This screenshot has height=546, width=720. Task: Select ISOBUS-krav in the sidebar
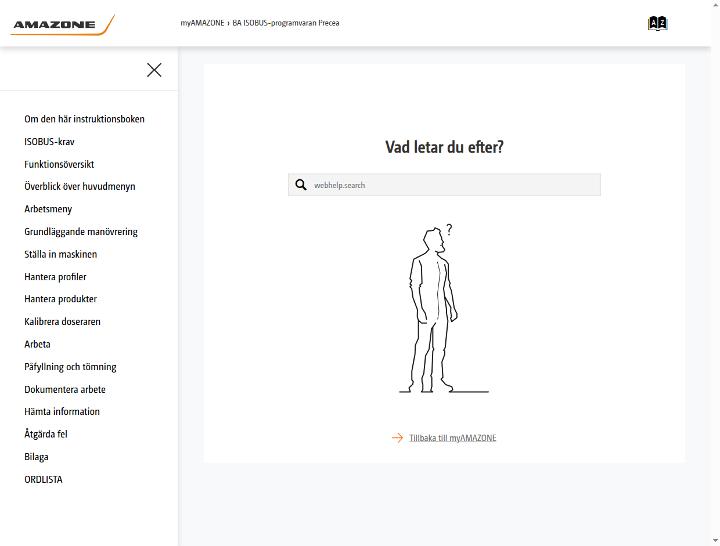(49, 141)
